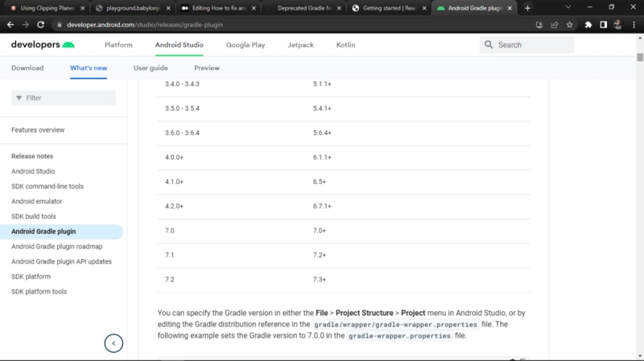Click the Android developers logo
The image size is (644, 361).
pyautogui.click(x=43, y=44)
